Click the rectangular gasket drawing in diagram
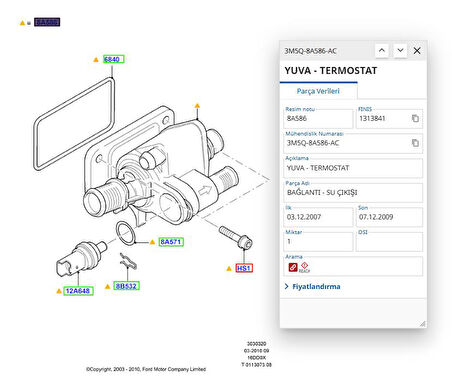The image size is (452, 387). coord(74,123)
